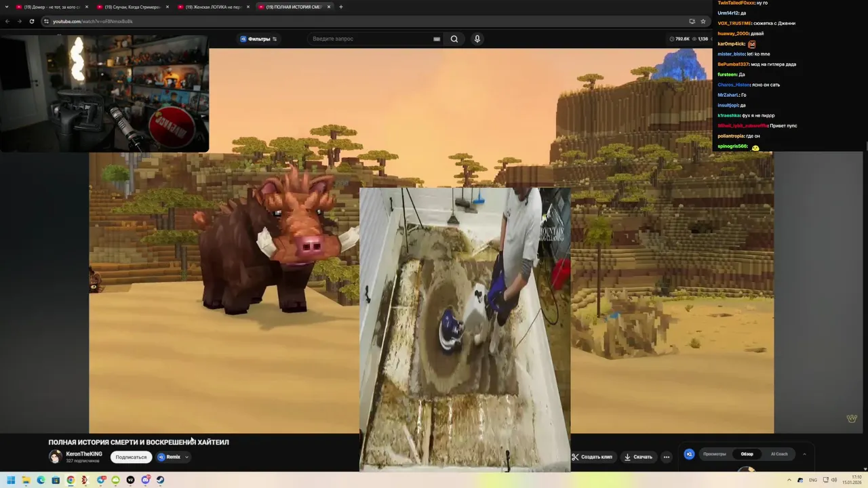Click Подписаться subscribe button
This screenshot has width=868, height=488.
point(131,457)
